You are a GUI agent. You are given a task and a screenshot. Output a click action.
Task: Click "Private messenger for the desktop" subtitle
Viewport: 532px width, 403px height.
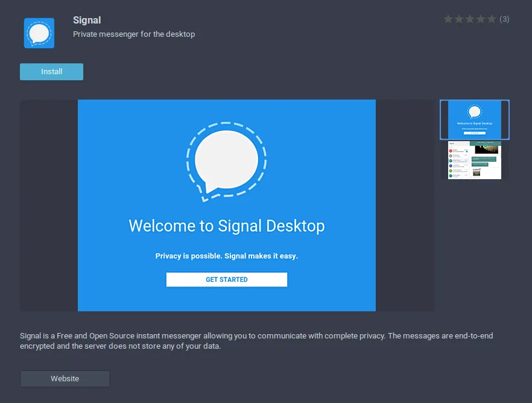click(x=134, y=34)
